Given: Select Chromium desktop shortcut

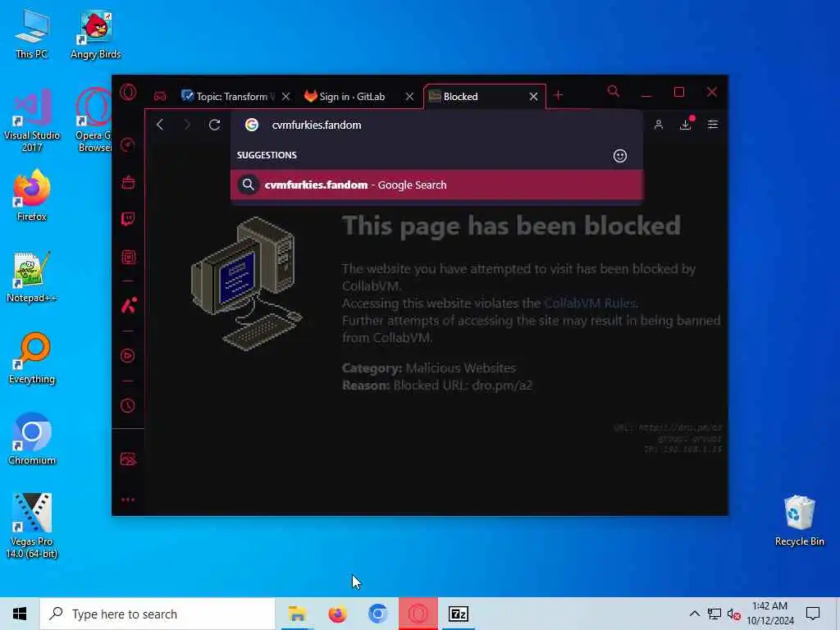Looking at the screenshot, I should (x=32, y=440).
